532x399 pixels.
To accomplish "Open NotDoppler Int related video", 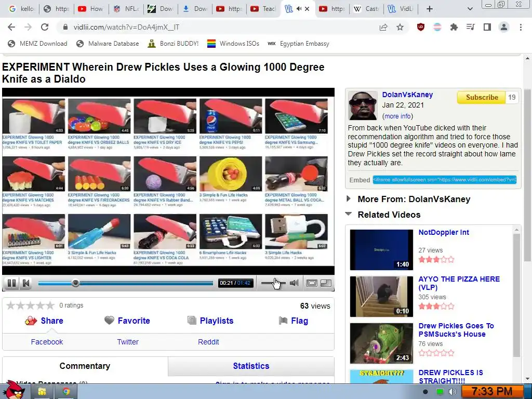I will [x=444, y=232].
